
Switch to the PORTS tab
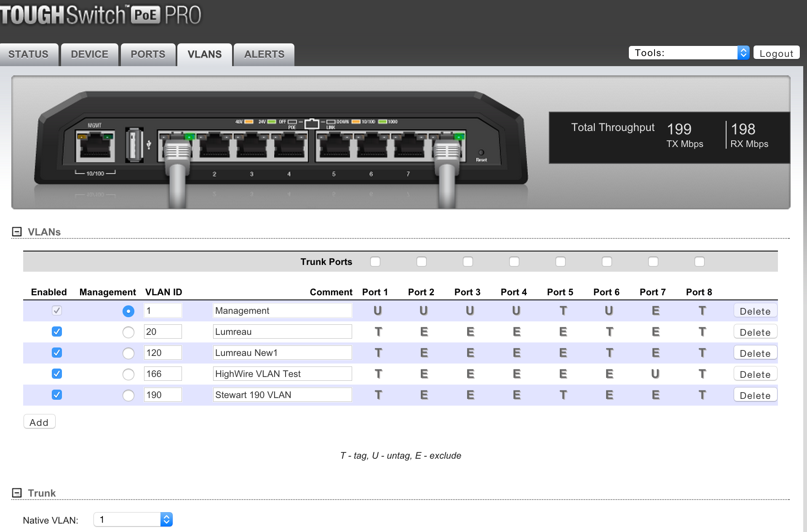[x=148, y=54]
